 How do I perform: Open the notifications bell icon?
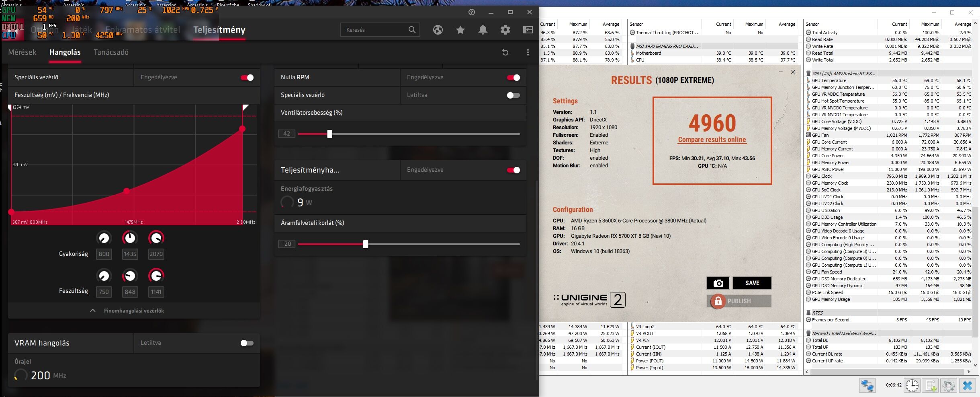tap(483, 30)
